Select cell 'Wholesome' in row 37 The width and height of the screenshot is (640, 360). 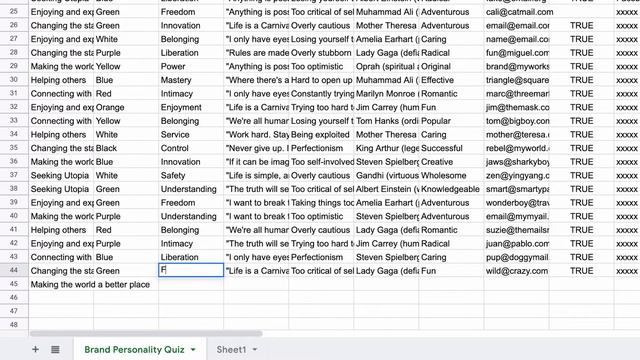(x=451, y=176)
